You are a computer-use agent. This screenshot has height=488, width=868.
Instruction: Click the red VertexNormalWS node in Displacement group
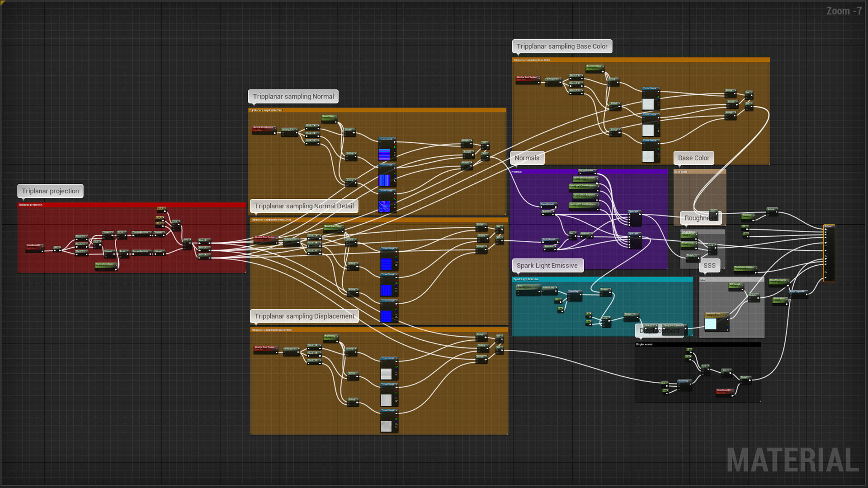coord(724,391)
